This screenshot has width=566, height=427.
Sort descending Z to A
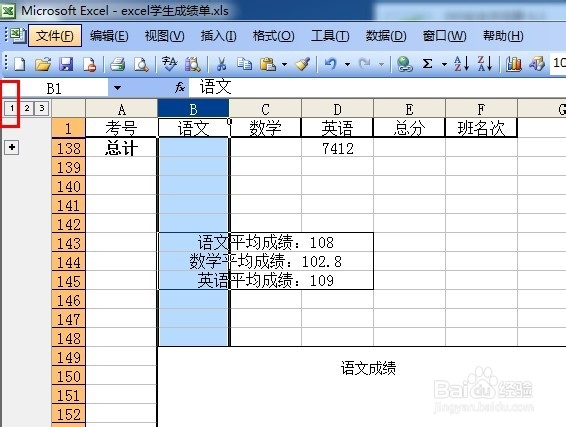[485, 64]
